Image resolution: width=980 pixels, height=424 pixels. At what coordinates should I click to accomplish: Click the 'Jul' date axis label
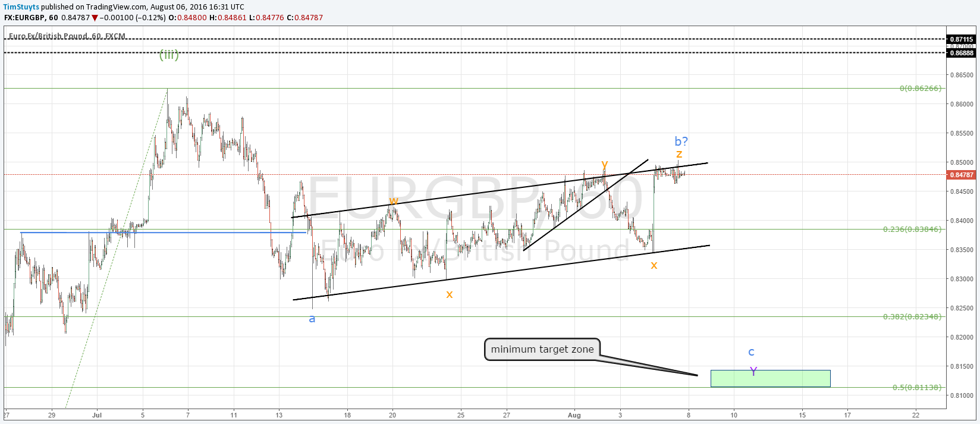pyautogui.click(x=98, y=415)
